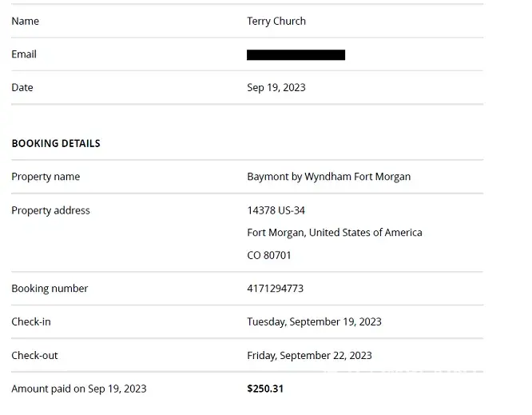Select the booking number 4171294773

coord(275,288)
